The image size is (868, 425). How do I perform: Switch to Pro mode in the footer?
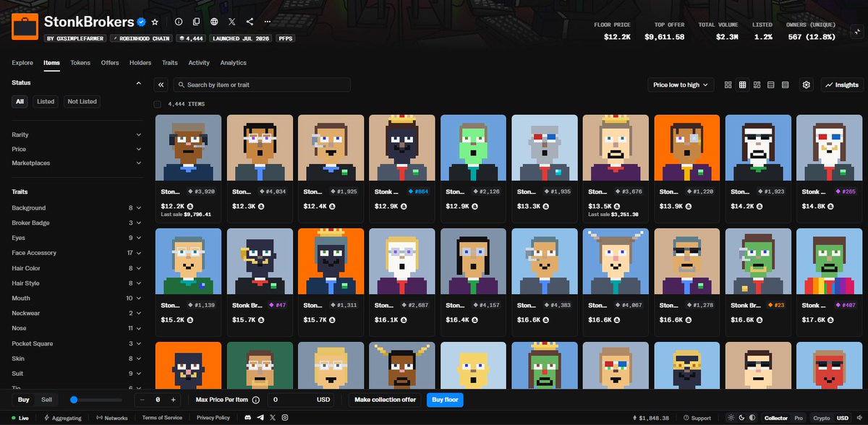click(x=799, y=418)
